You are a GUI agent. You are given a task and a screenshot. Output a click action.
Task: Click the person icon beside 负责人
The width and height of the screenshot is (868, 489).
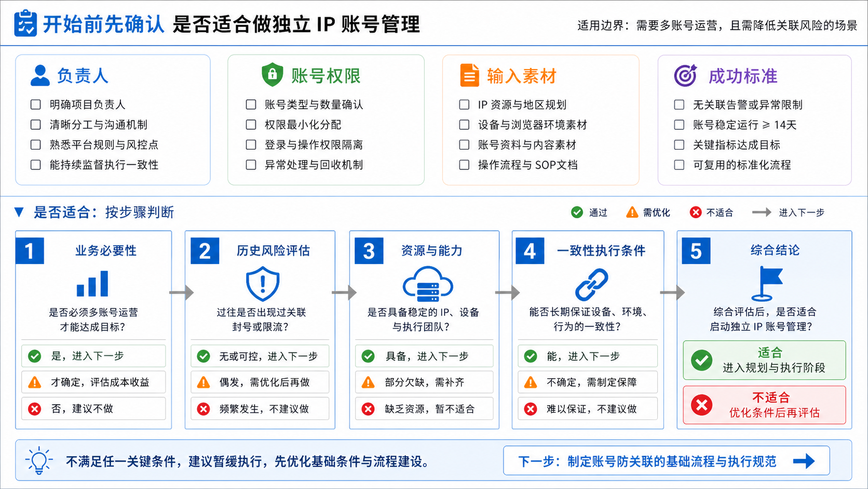pyautogui.click(x=40, y=75)
